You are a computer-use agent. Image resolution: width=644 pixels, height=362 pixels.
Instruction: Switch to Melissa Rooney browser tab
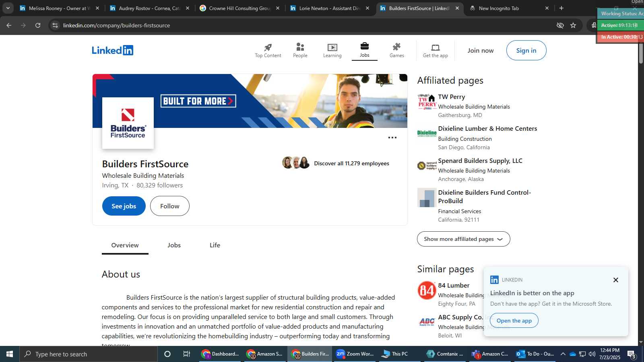tap(59, 8)
